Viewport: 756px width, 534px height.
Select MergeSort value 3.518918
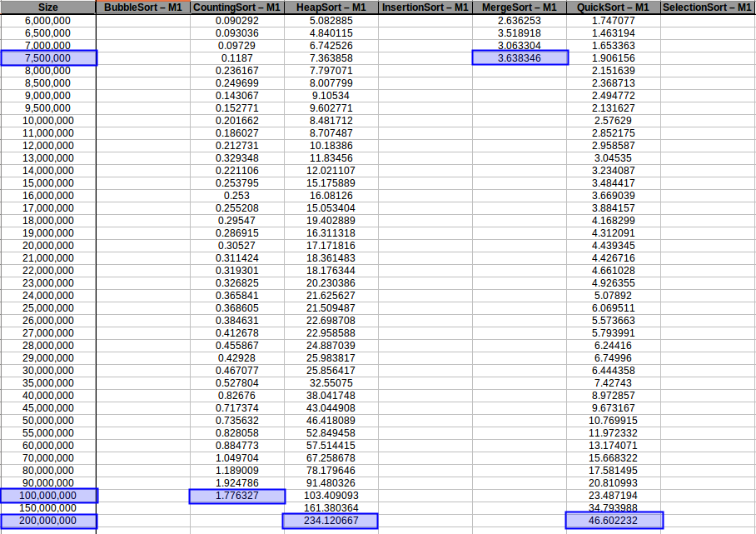coord(520,33)
